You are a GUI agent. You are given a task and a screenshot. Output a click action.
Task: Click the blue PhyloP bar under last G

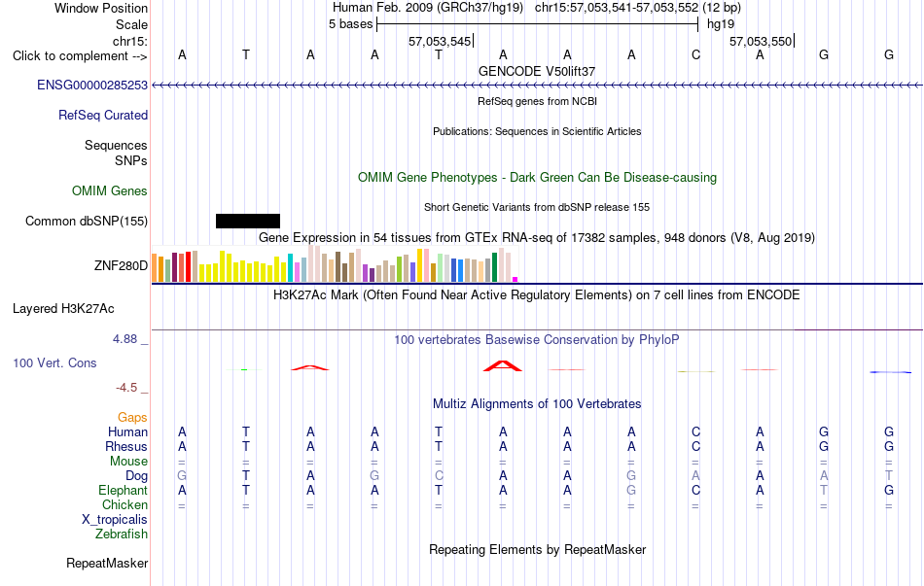click(890, 372)
